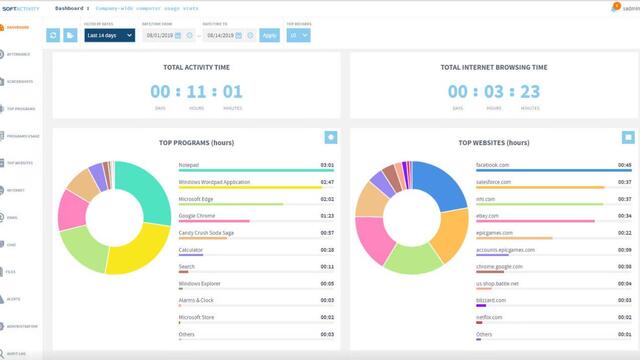
Task: Click blizzard.com website row
Action: pyautogui.click(x=553, y=302)
